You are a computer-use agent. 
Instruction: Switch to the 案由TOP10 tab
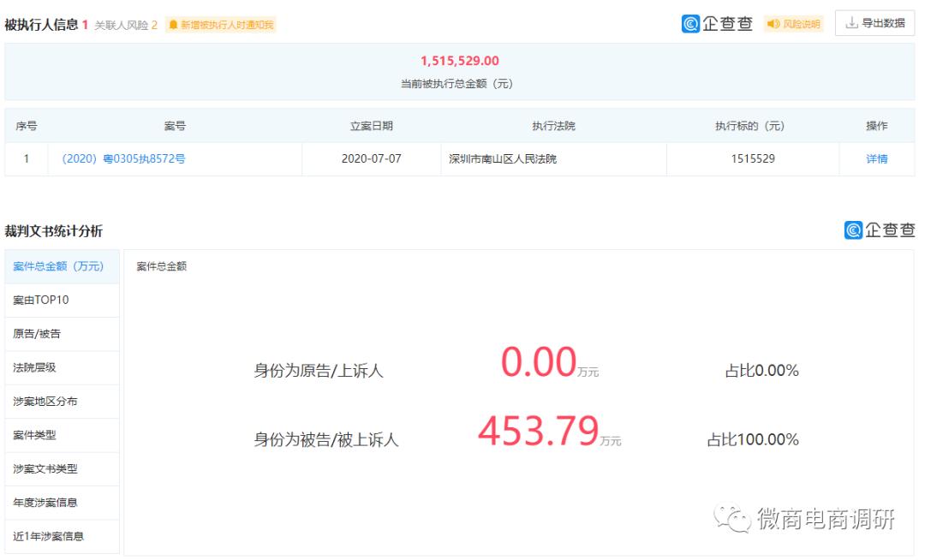point(41,301)
